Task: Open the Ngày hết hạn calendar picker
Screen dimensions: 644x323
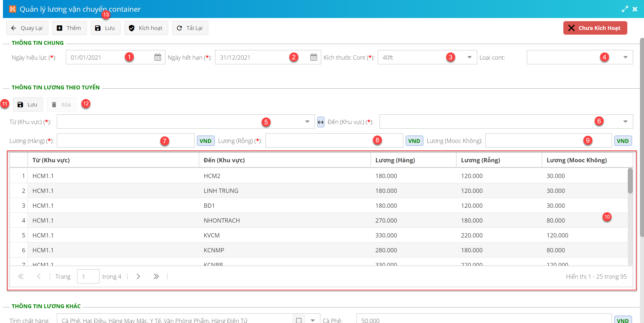Action: [x=313, y=57]
